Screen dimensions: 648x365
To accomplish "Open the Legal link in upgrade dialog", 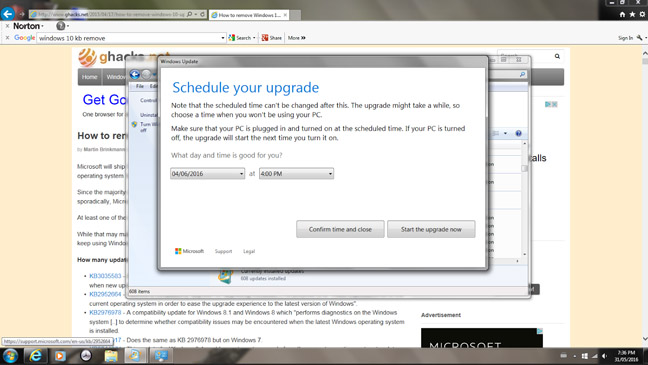I will (249, 251).
